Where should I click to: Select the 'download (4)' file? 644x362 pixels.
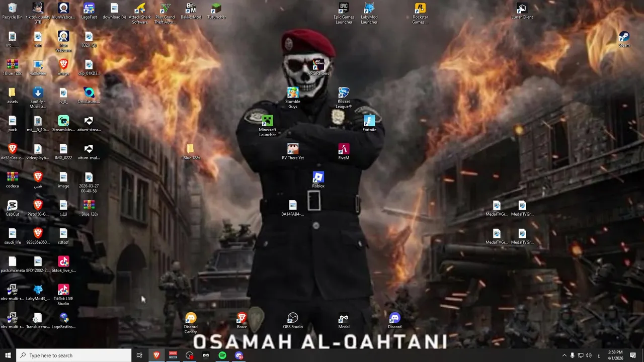[x=114, y=11]
